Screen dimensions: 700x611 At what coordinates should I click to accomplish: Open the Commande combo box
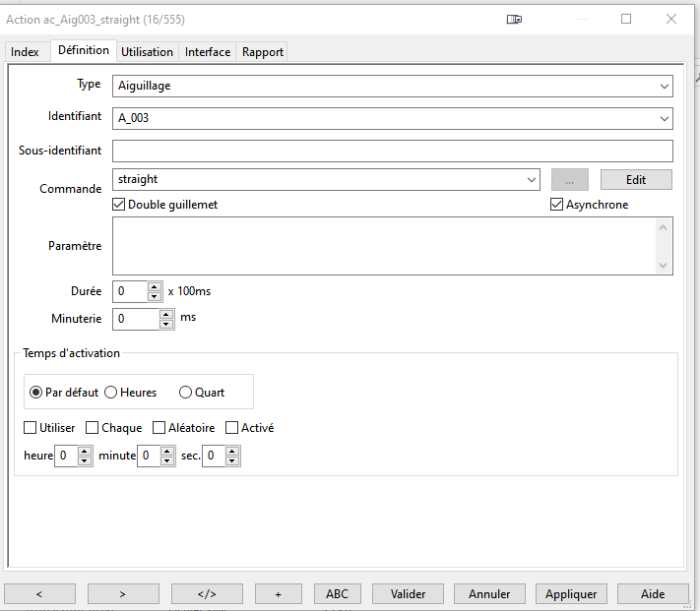532,180
